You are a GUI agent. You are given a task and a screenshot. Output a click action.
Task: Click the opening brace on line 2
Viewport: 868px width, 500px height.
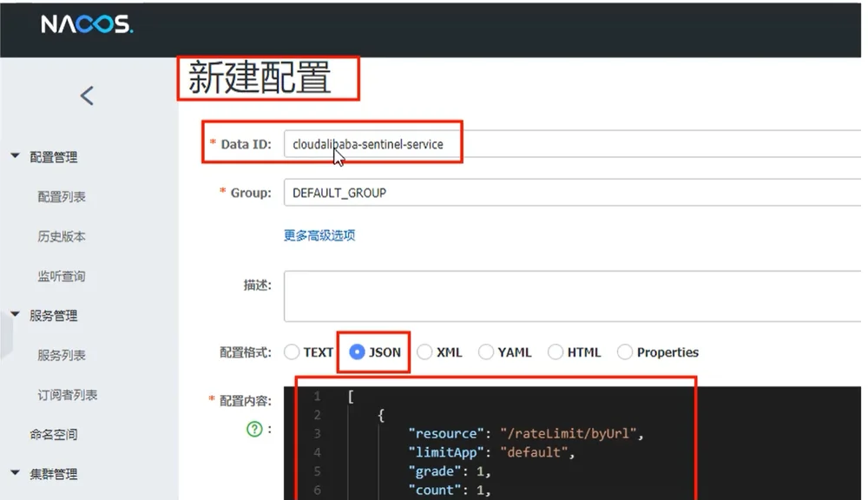click(x=381, y=415)
